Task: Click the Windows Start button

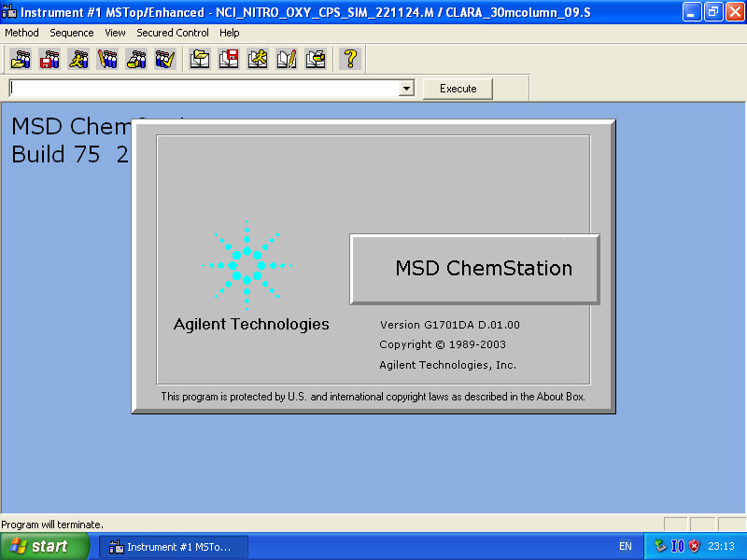Action: click(x=42, y=545)
